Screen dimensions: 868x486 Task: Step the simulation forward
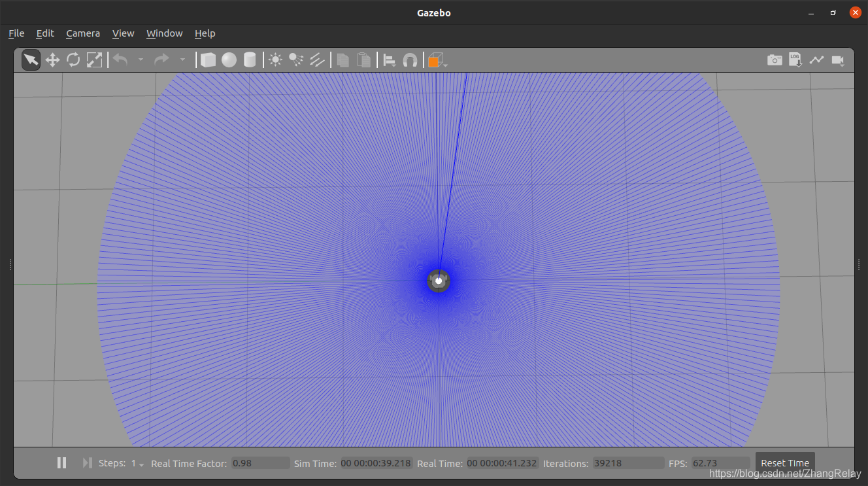[87, 463]
